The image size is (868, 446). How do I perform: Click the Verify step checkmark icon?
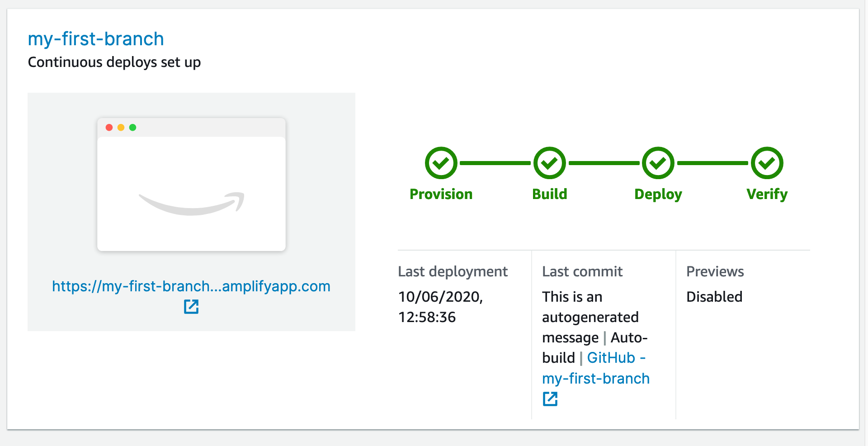click(767, 163)
